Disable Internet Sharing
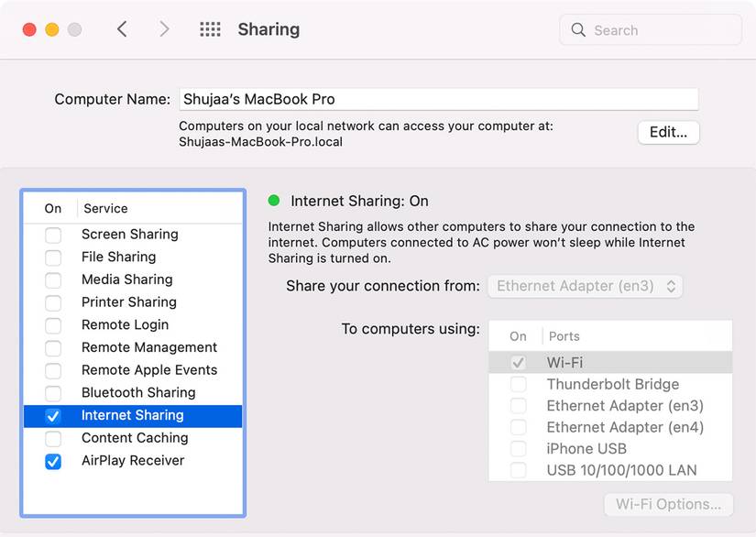The image size is (756, 537). tap(52, 415)
